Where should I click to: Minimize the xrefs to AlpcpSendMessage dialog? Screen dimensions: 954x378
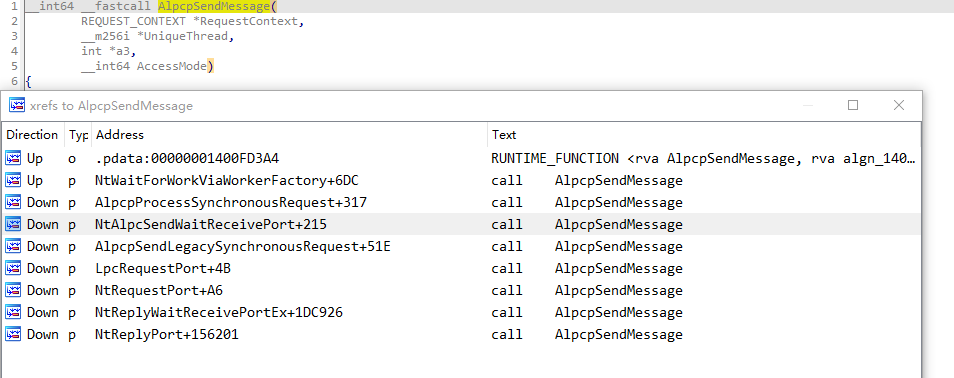808,105
